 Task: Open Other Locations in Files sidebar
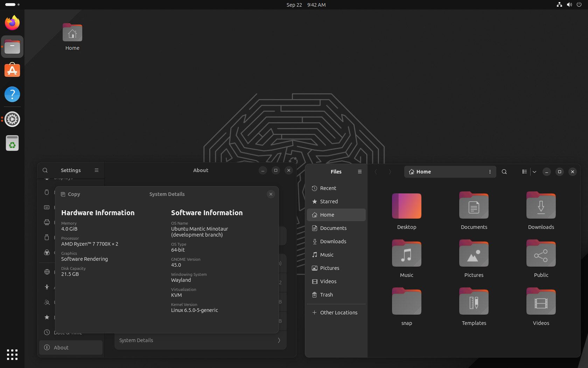pos(336,313)
